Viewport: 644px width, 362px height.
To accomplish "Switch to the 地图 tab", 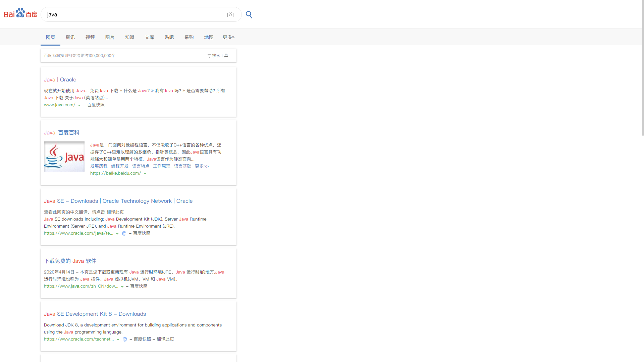I will 209,37.
